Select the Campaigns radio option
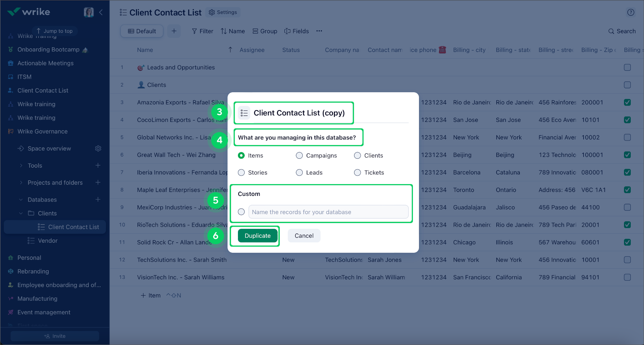Image resolution: width=644 pixels, height=345 pixels. point(299,156)
